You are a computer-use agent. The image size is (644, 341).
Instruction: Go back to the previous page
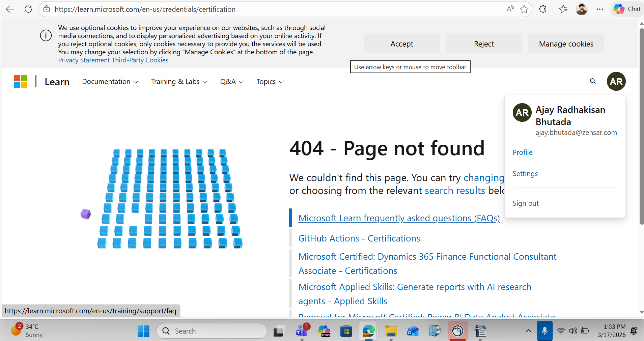10,9
